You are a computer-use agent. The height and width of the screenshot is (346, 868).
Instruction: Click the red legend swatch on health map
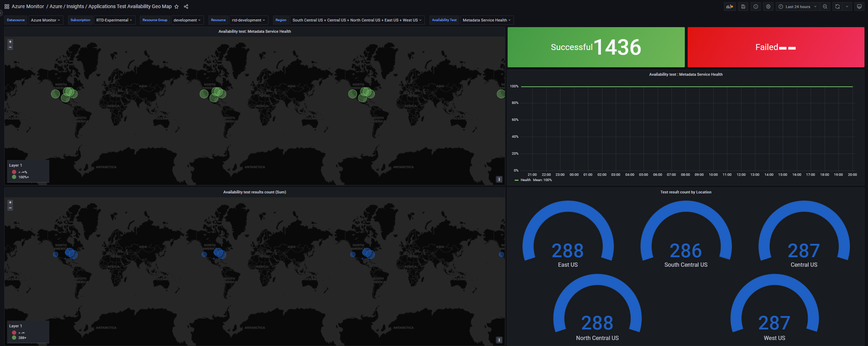pyautogui.click(x=14, y=172)
